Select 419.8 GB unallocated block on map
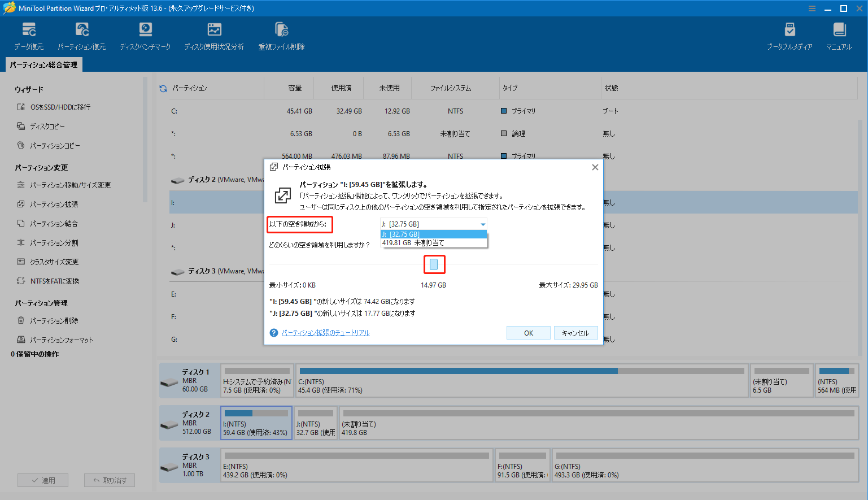868x500 pixels. [599, 423]
